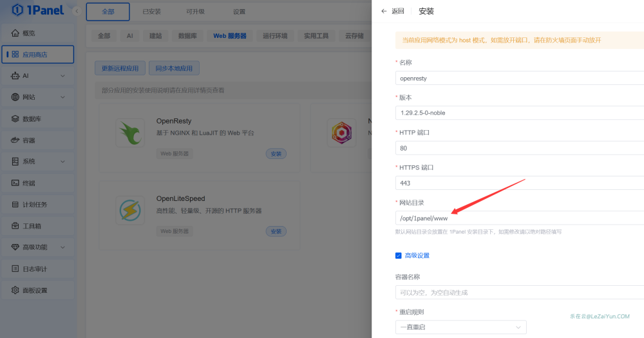Click the OpenLiteSpeed lightning logo
The width and height of the screenshot is (644, 338).
pyautogui.click(x=130, y=211)
